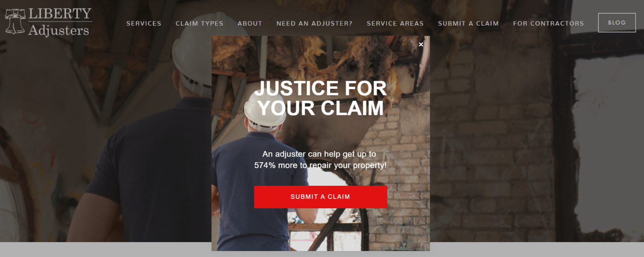Dismiss the popup by clicking the dimmed backdrop
The height and width of the screenshot is (257, 644).
coord(533,149)
